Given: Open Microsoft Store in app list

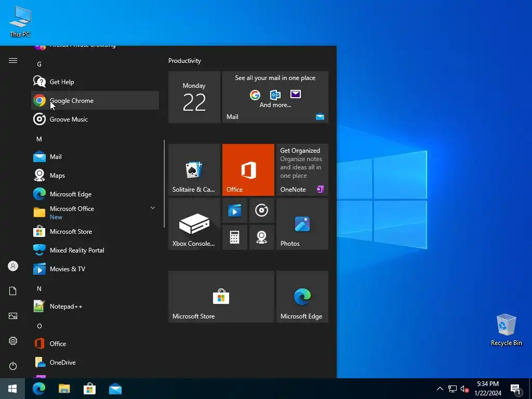Looking at the screenshot, I should [95, 231].
